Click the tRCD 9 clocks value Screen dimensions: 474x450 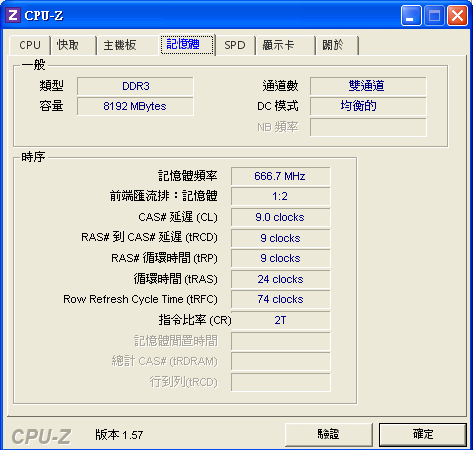tap(281, 238)
